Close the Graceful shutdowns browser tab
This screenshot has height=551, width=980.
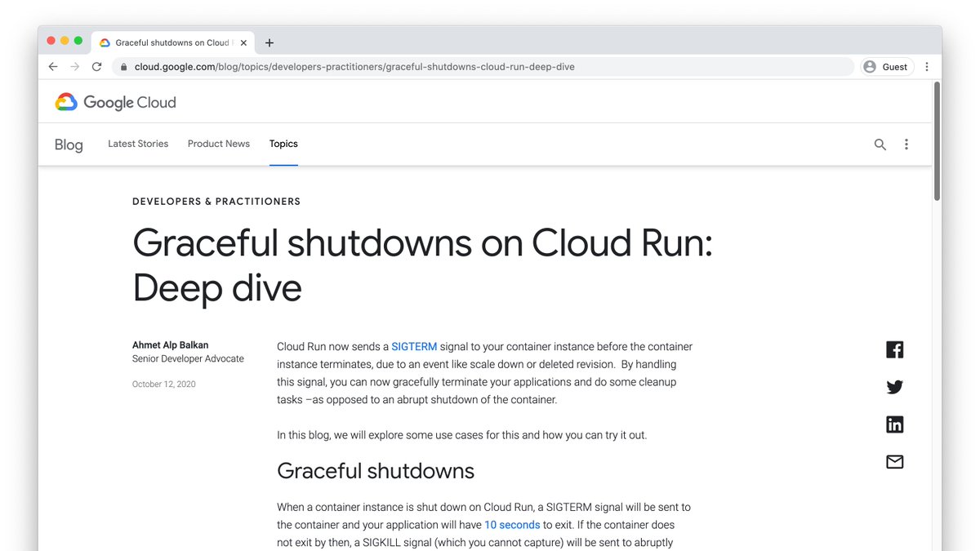243,42
